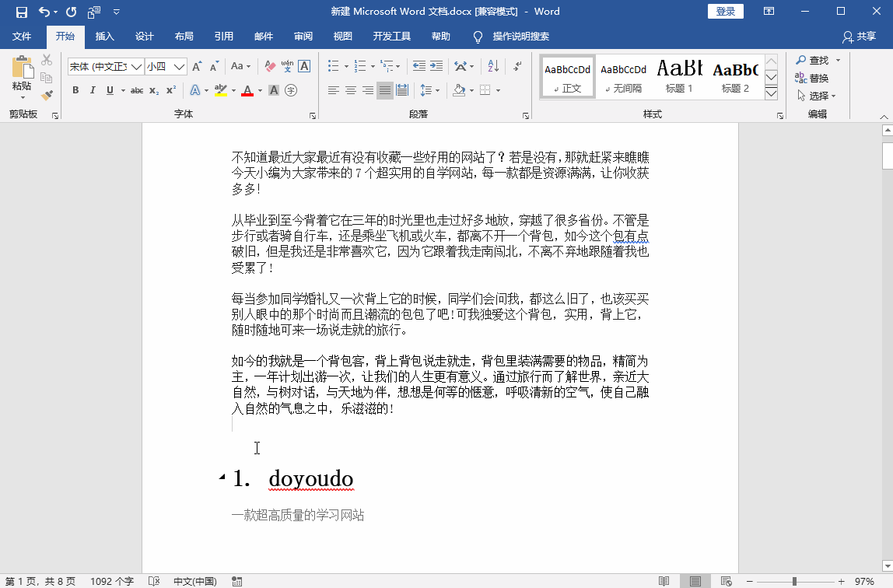Select the subscript icon
This screenshot has height=588, width=893.
[x=155, y=90]
